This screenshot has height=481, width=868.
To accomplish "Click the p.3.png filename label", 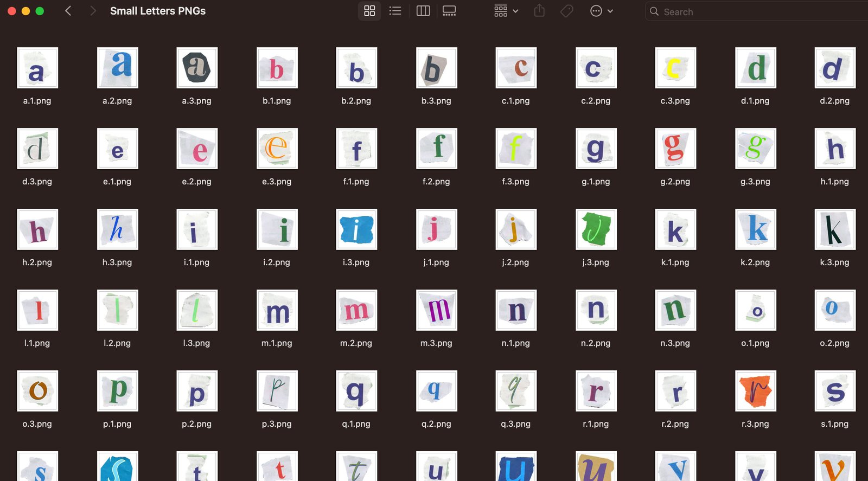I will (277, 424).
